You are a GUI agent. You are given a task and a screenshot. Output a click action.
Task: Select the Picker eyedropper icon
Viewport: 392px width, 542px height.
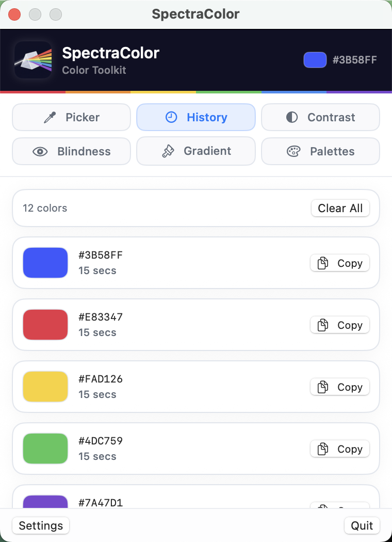point(49,117)
